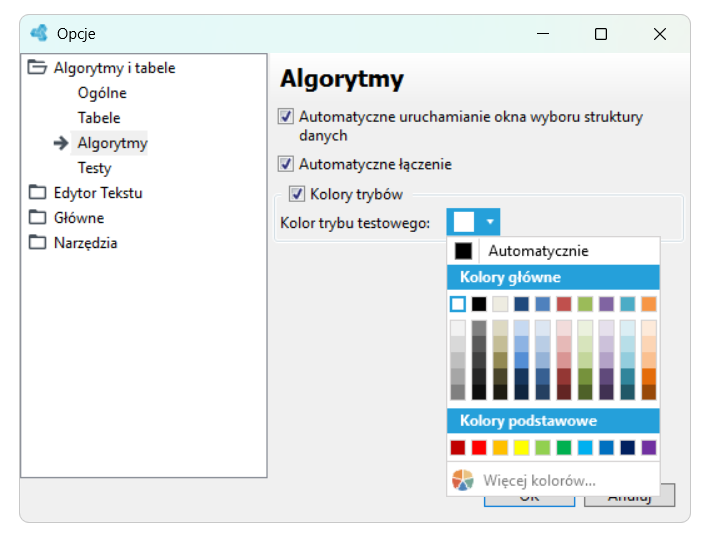Click the Główne folder icon
Viewport: 702px width, 542px height.
click(x=37, y=217)
